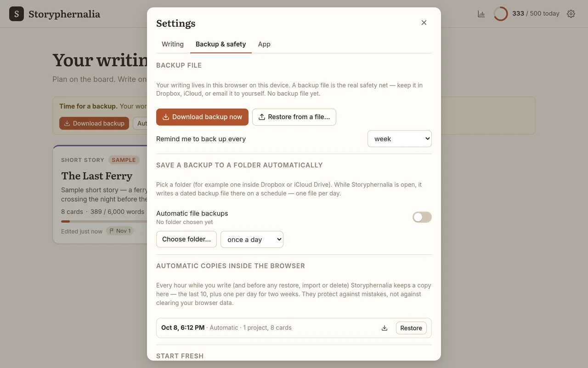
Task: Click the Nov 1 deadline flag chip
Action: coord(120,231)
